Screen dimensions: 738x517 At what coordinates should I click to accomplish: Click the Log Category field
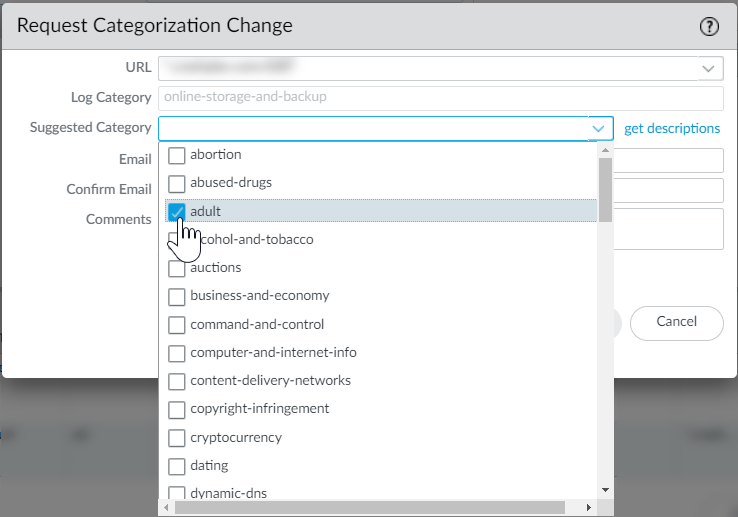441,97
